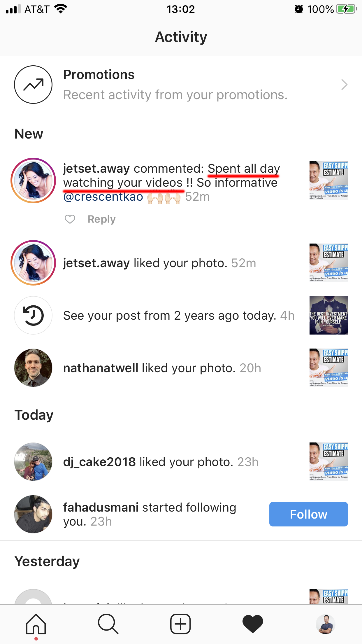View nathanatwell's profile picture
This screenshot has width=362, height=644.
pos(33,368)
